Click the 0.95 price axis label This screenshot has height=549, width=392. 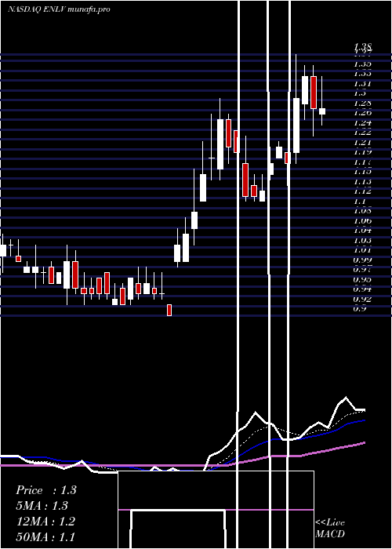[362, 280]
